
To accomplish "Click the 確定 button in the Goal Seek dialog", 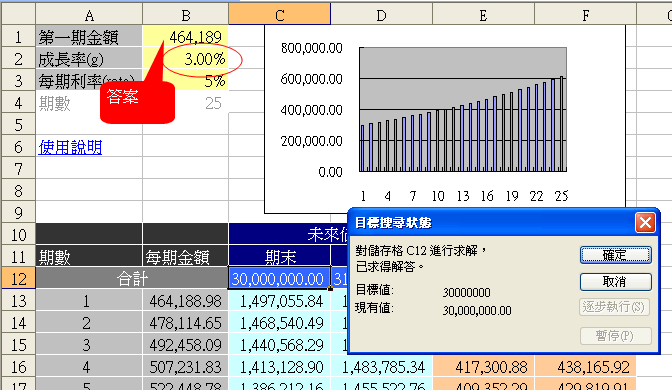I will point(615,255).
